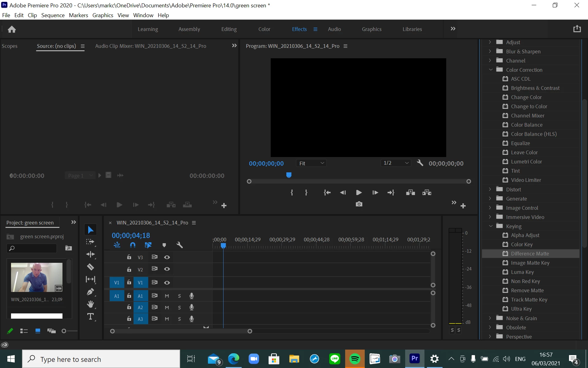Click the Program monitor playhead scrubber
588x368 pixels.
[x=288, y=175]
